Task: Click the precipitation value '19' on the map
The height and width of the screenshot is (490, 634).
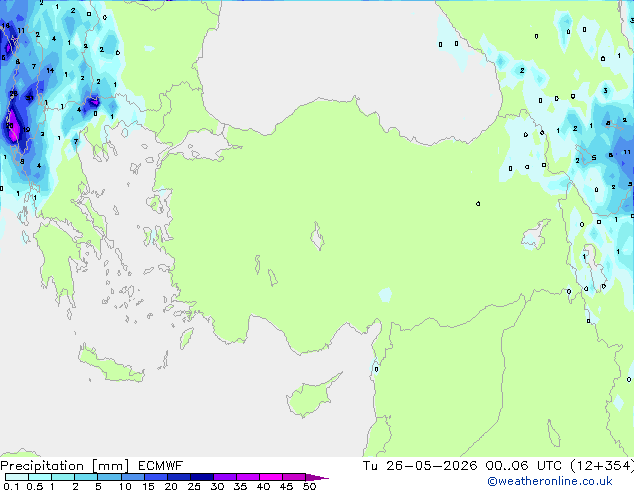Action: (x=26, y=129)
